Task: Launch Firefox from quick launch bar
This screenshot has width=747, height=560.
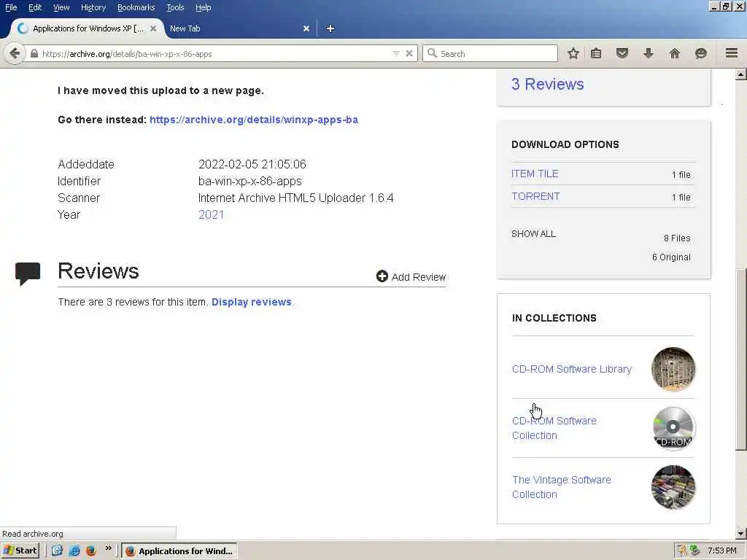Action: click(x=90, y=551)
